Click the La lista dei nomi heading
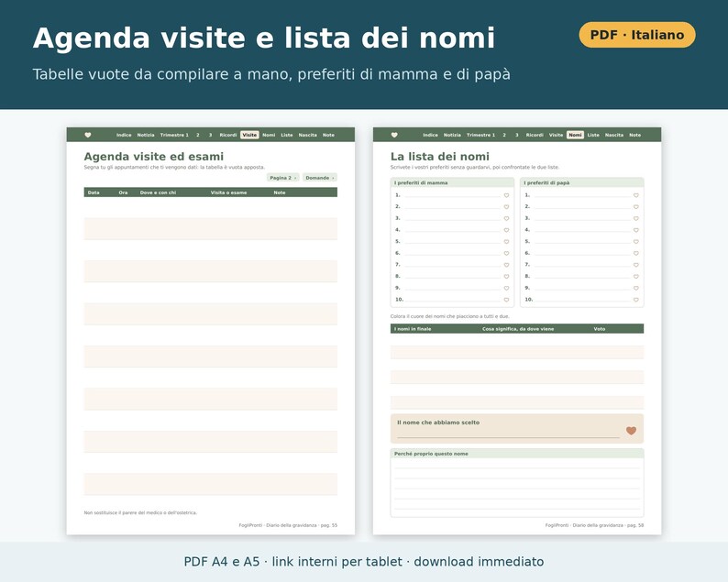This screenshot has width=728, height=582. point(440,157)
